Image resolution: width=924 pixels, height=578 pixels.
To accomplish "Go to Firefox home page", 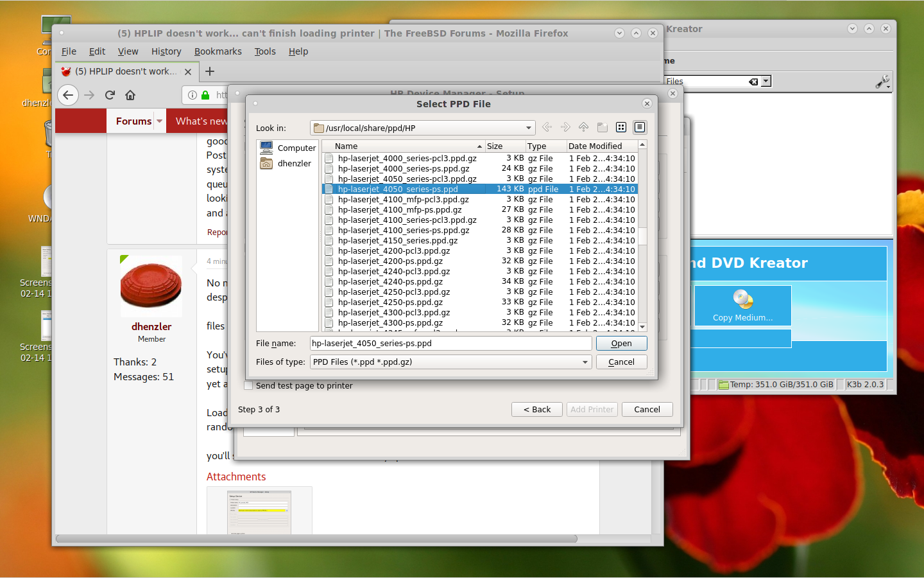I will tap(130, 95).
